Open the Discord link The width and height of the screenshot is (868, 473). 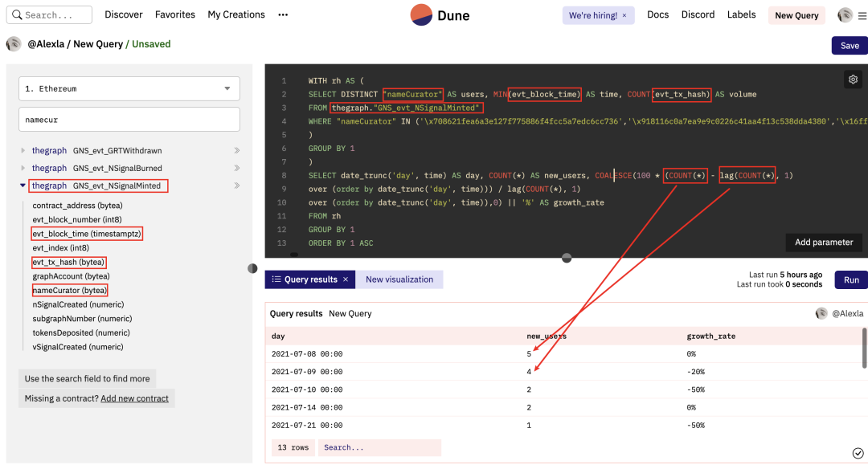[x=698, y=15]
